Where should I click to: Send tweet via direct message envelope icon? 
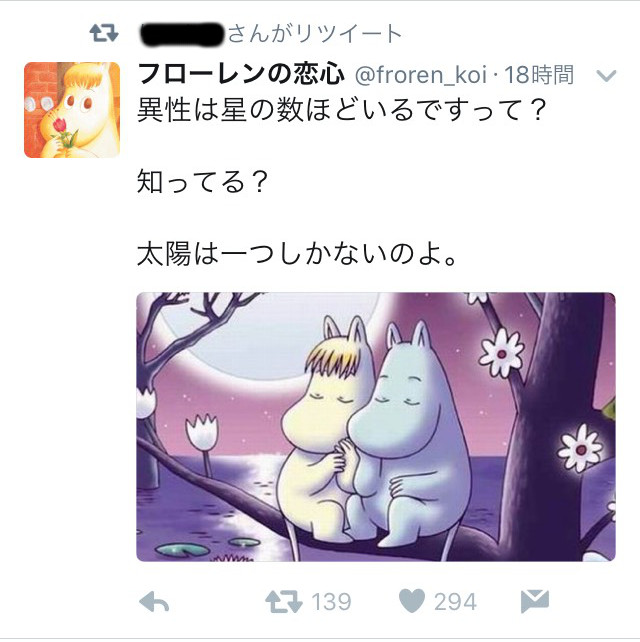pyautogui.click(x=534, y=601)
